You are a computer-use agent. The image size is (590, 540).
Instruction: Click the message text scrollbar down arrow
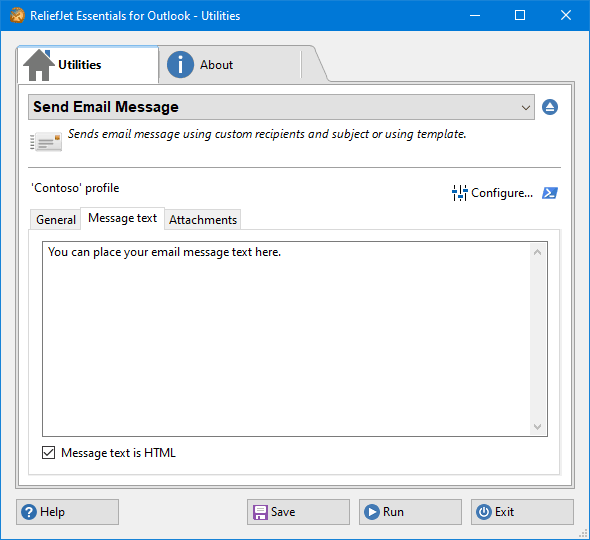(x=538, y=427)
